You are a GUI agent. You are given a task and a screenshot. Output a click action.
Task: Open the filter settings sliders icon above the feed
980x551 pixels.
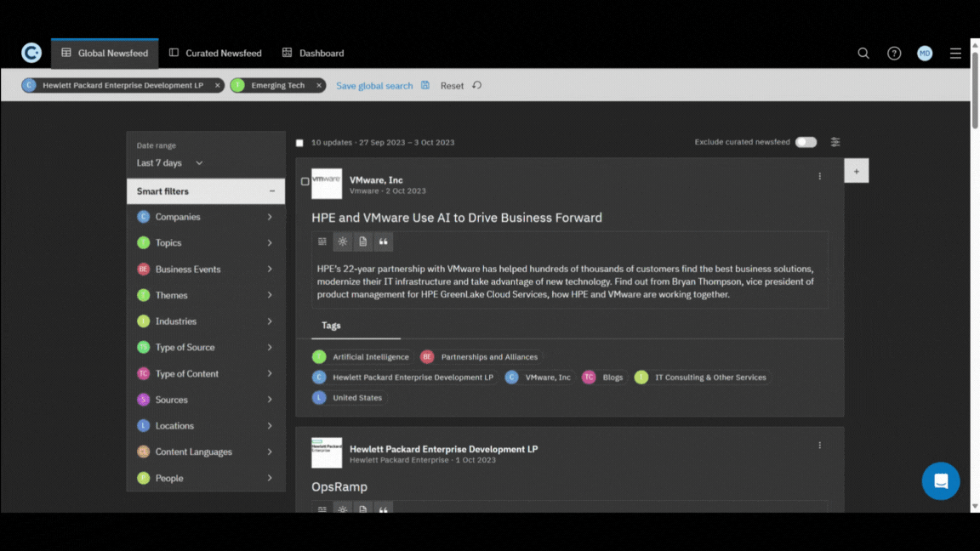pos(835,142)
